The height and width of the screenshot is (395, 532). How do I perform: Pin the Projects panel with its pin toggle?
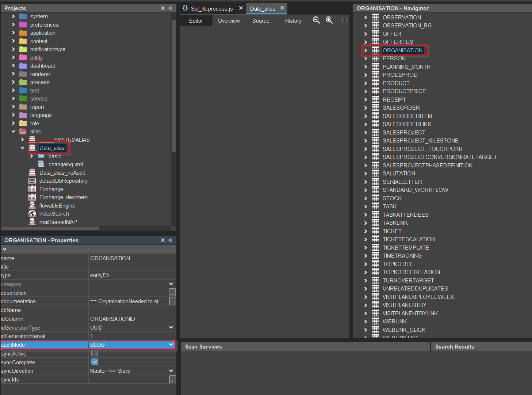[x=170, y=8]
